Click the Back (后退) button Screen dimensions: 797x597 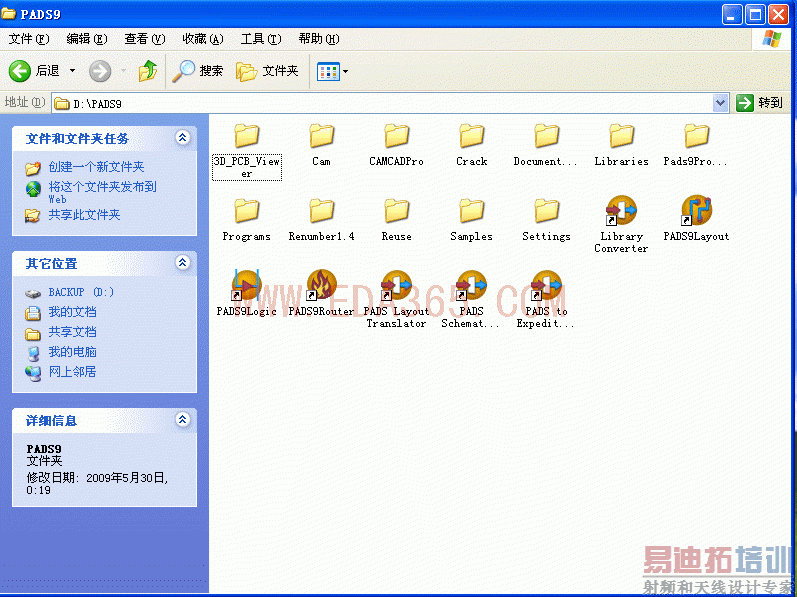35,71
